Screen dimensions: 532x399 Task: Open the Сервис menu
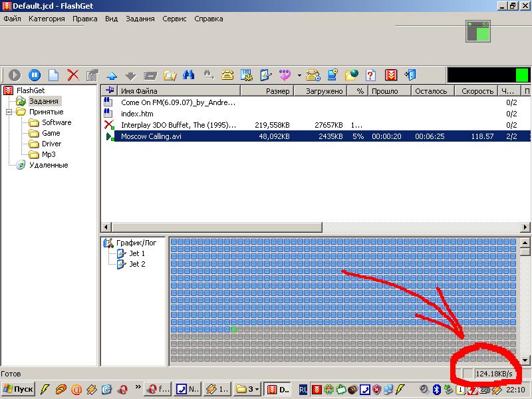point(174,19)
